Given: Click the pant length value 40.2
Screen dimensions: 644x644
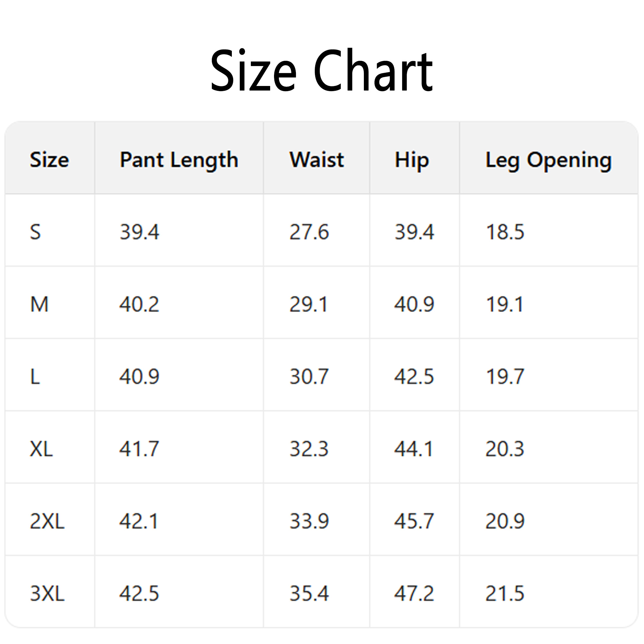Looking at the screenshot, I should [139, 304].
